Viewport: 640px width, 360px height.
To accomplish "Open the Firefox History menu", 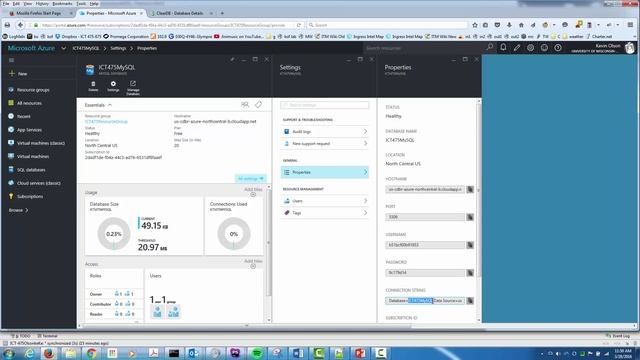I will click(x=42, y=3).
